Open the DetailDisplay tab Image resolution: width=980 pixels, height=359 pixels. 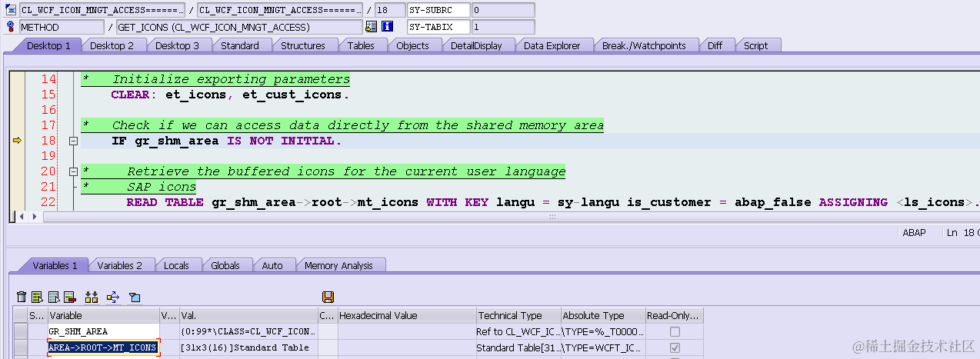476,45
